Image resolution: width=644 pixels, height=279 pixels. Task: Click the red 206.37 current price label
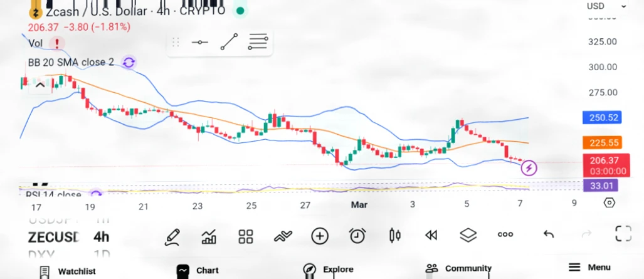606,165
